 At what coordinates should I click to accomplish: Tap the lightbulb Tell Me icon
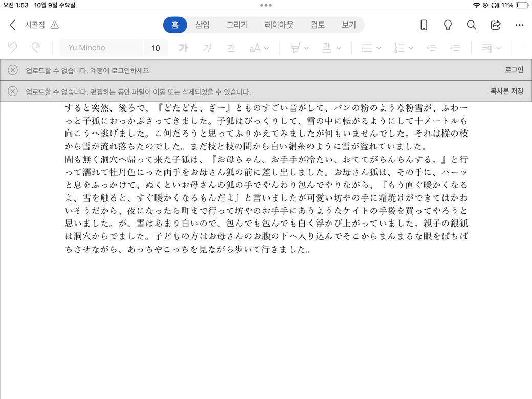tap(448, 25)
